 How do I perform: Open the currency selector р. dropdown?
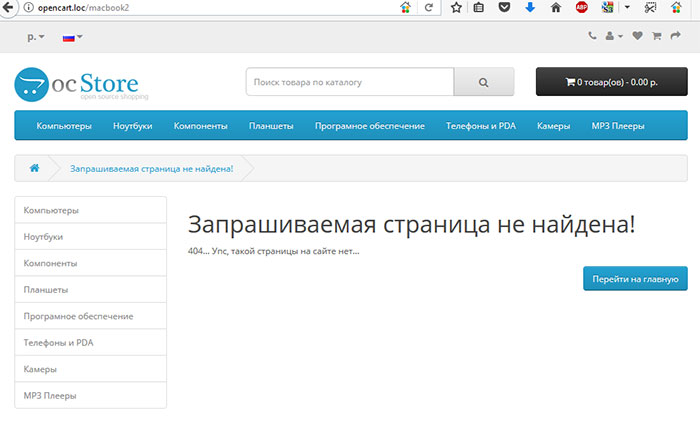coord(36,37)
